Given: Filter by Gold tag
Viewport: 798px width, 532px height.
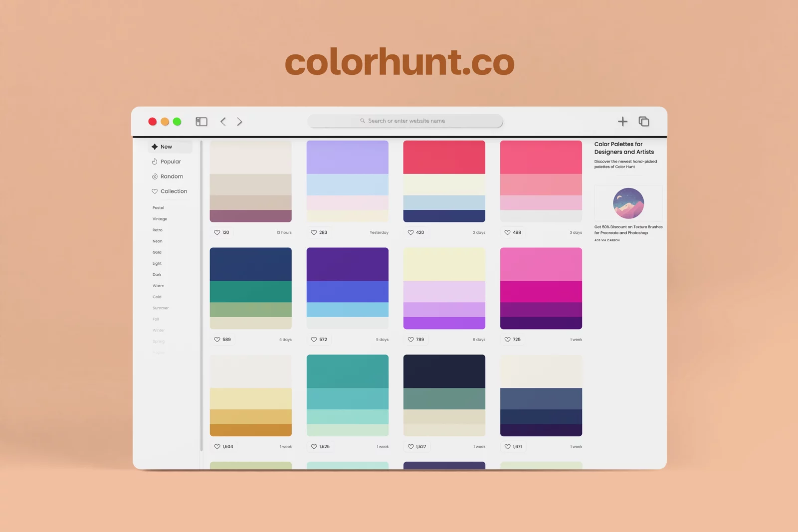Looking at the screenshot, I should [x=157, y=252].
